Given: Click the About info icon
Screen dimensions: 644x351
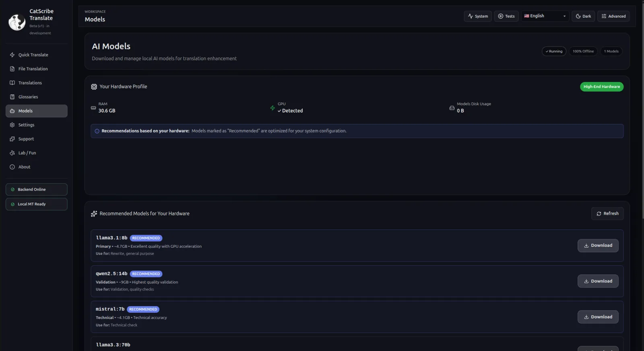Looking at the screenshot, I should [x=12, y=167].
